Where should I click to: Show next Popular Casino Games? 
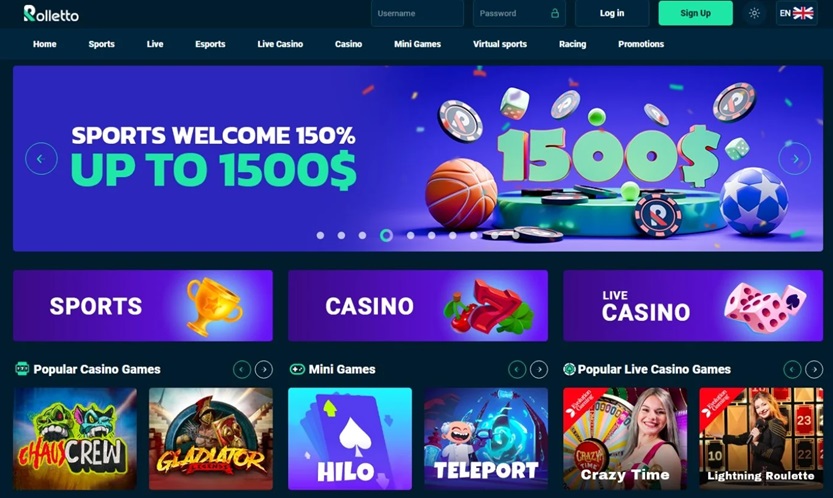click(x=264, y=369)
